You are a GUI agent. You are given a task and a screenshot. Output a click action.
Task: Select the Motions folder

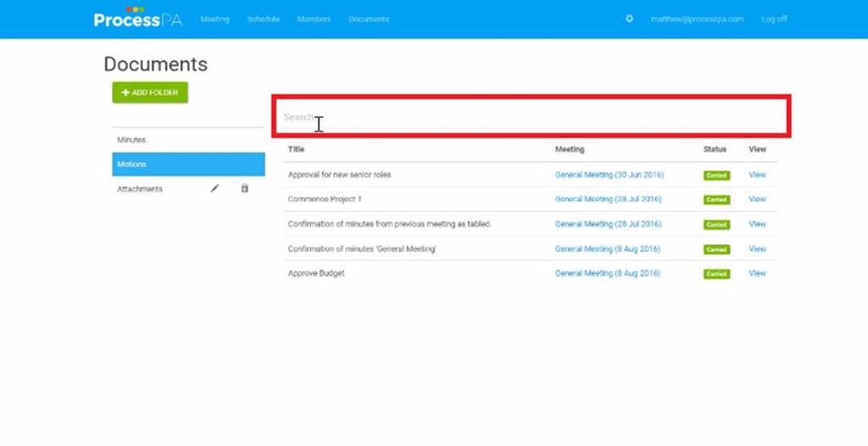click(x=188, y=164)
